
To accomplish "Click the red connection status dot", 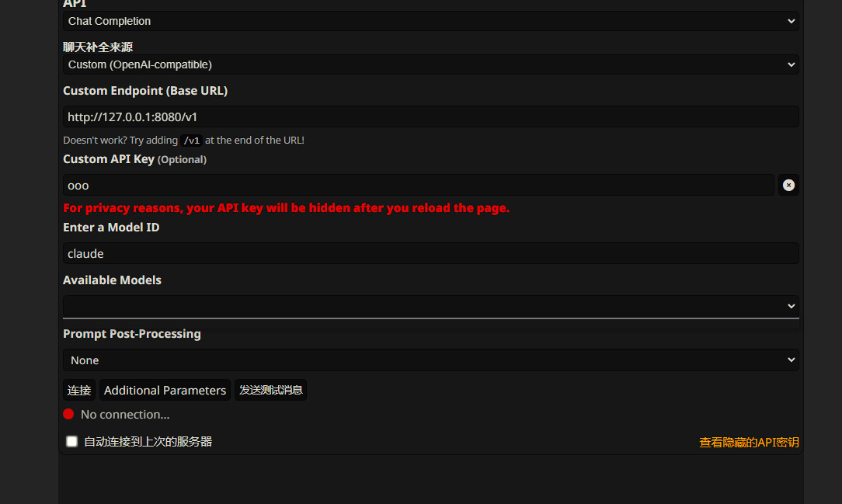I will (68, 414).
